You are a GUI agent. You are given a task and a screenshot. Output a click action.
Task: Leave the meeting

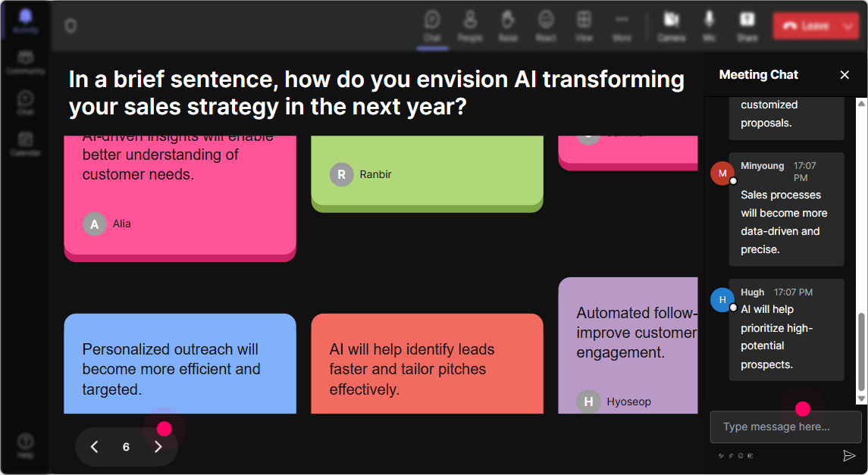pos(807,26)
